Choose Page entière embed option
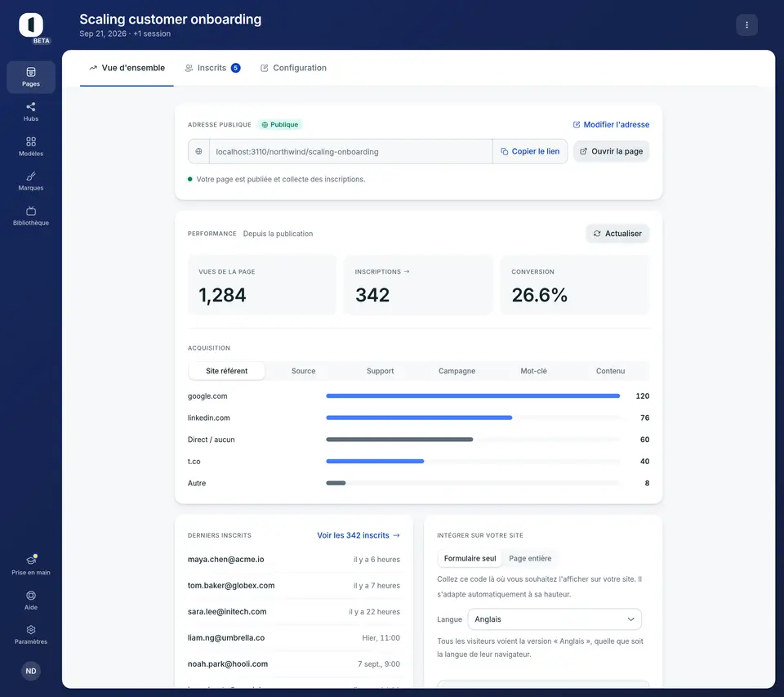784x697 pixels. click(530, 558)
